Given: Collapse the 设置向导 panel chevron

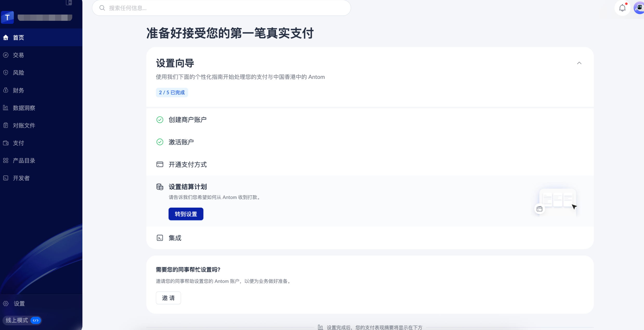Looking at the screenshot, I should point(579,63).
